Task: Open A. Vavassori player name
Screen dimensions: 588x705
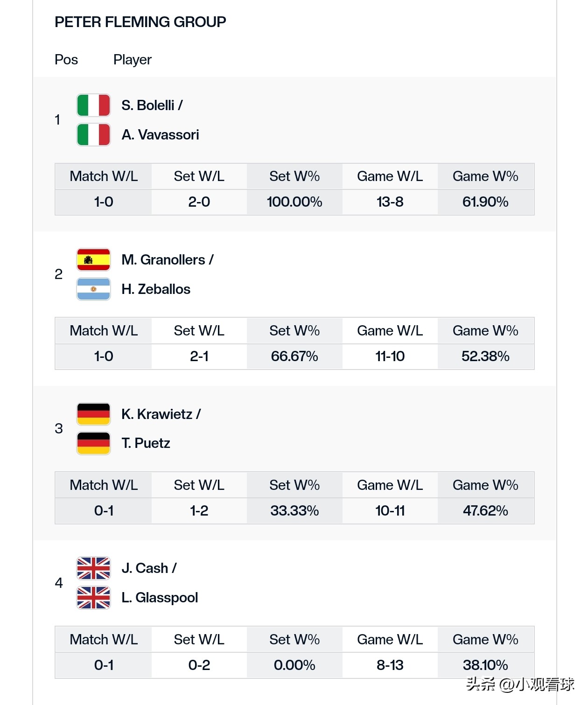Action: 160,135
